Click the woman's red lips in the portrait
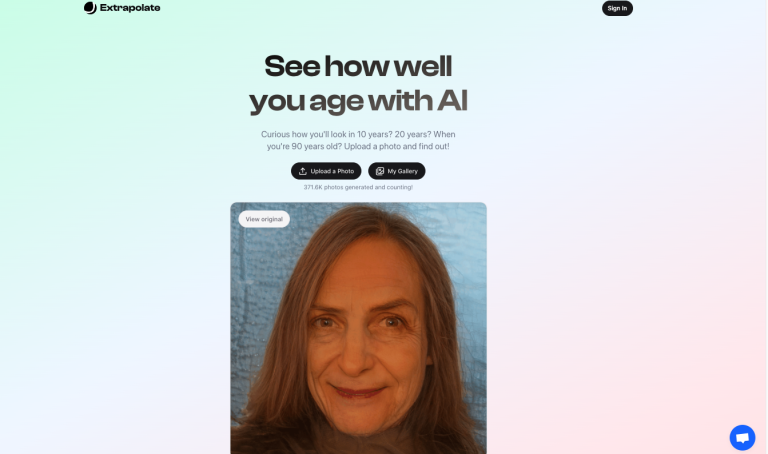This screenshot has width=768, height=454. [358, 392]
